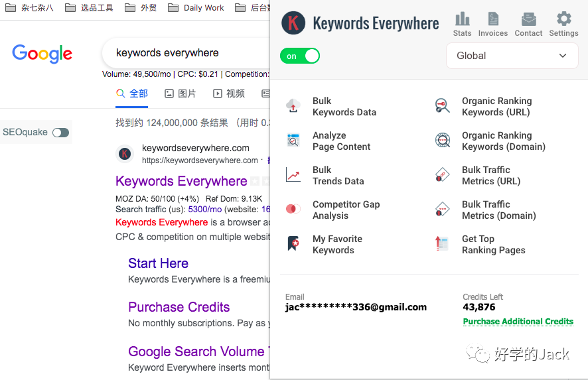588x380 pixels.
Task: Click the masked email address text
Action: [356, 307]
